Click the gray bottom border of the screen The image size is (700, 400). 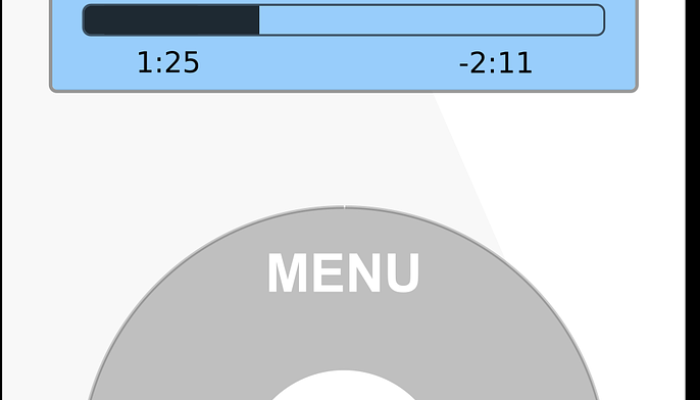pyautogui.click(x=343, y=91)
